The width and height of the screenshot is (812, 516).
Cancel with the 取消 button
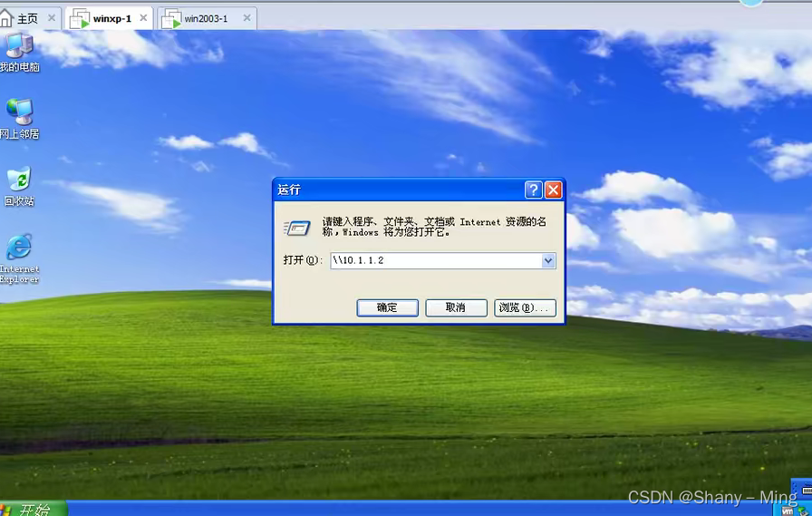point(456,307)
